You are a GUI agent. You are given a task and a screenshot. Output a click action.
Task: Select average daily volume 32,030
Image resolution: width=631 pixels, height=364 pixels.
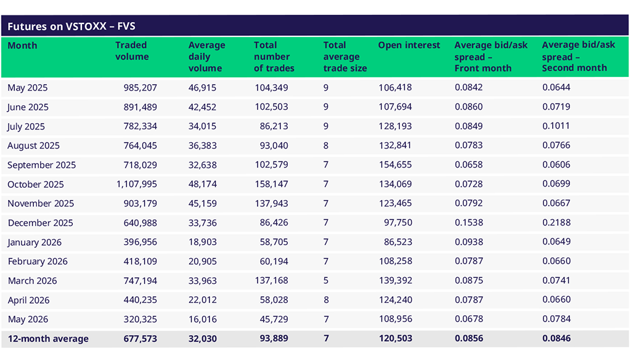point(202,339)
